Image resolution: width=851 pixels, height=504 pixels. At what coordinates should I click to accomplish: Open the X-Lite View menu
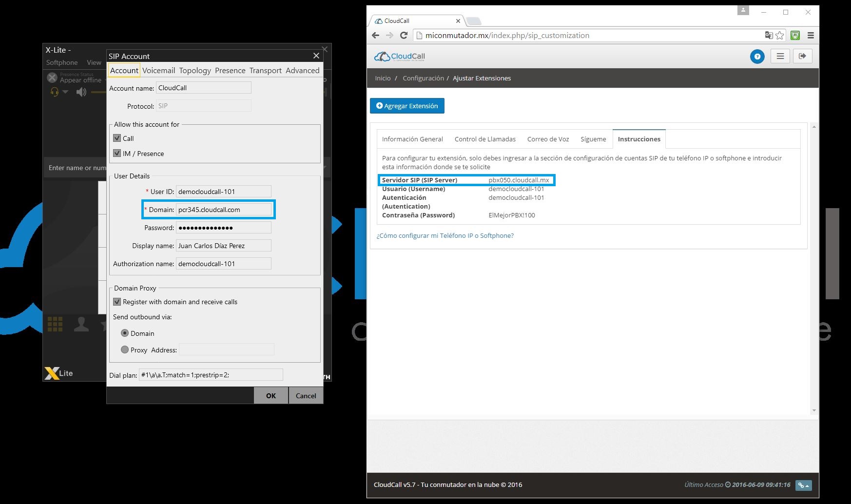coord(94,62)
